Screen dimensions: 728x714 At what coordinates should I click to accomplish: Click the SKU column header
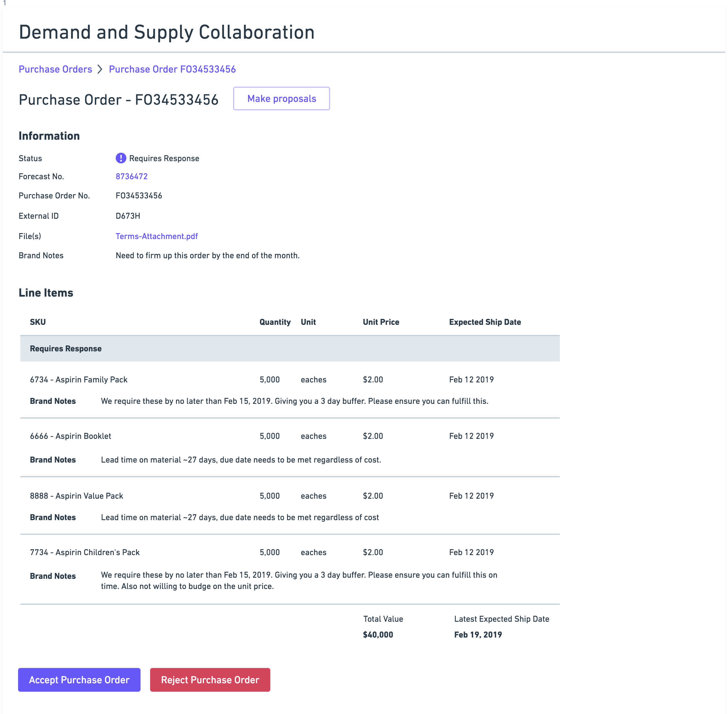coord(38,322)
